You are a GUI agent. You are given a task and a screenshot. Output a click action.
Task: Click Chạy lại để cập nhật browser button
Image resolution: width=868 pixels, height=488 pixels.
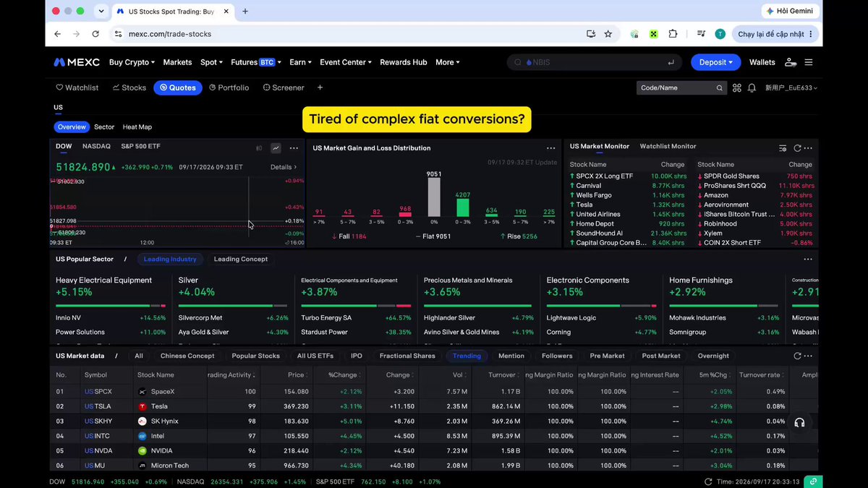point(775,34)
